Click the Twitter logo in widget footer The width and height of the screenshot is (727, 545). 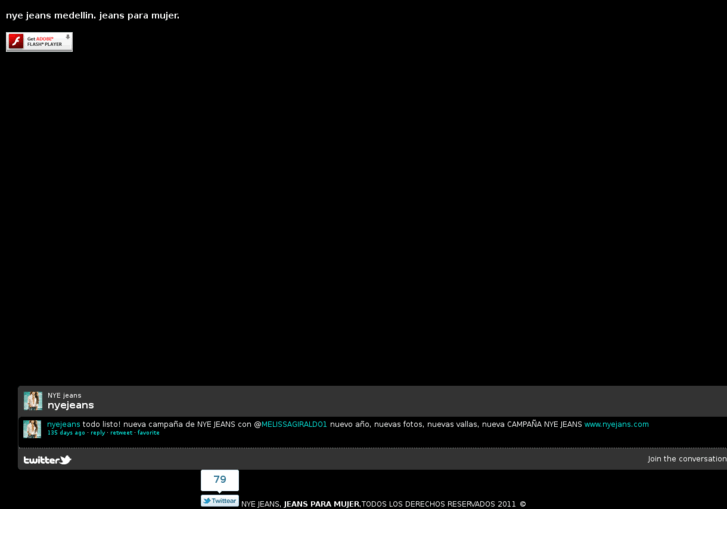(47, 460)
